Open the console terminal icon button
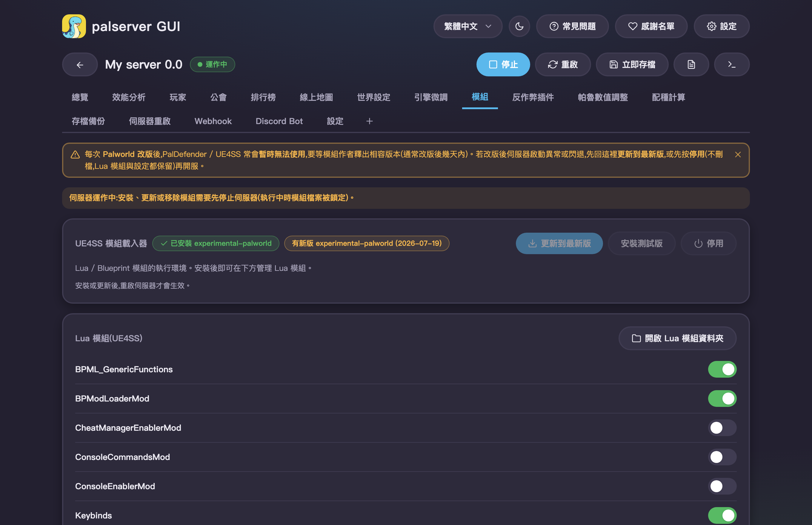This screenshot has width=812, height=525. pyautogui.click(x=732, y=64)
